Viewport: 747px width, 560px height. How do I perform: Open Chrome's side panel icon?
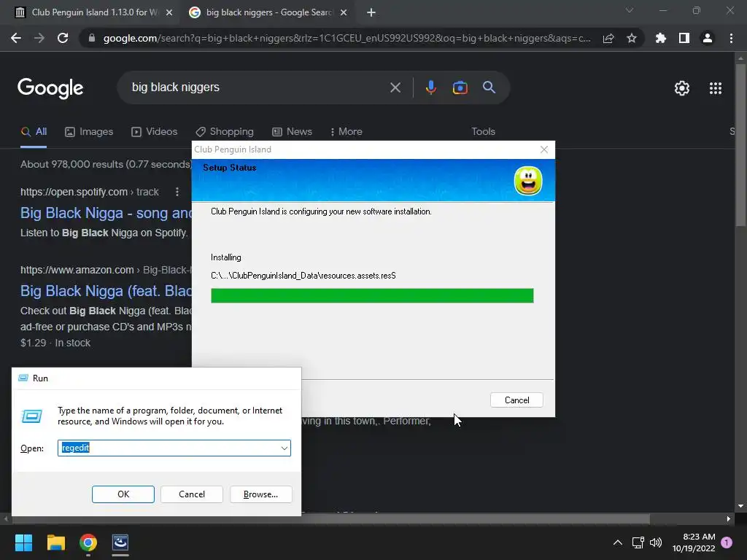[x=684, y=38]
